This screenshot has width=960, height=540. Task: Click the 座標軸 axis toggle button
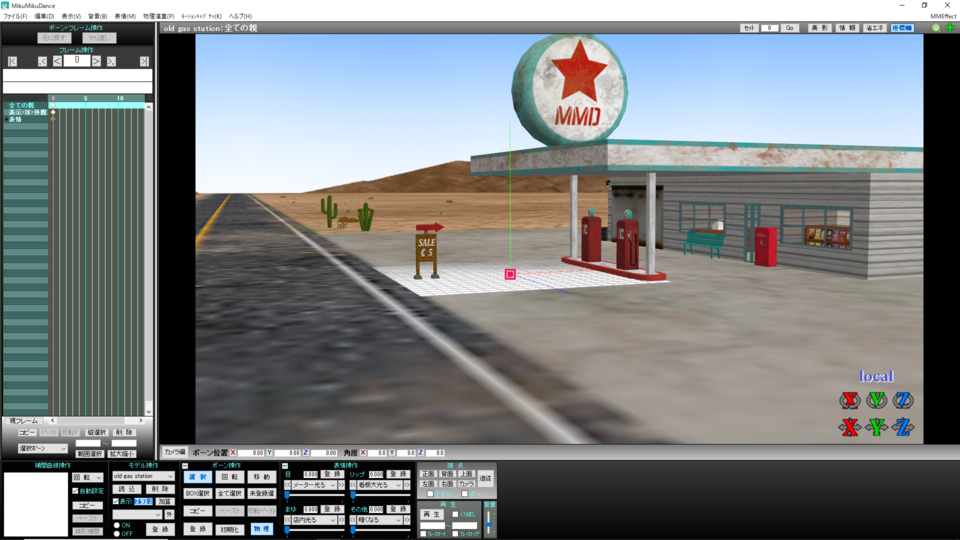click(902, 28)
